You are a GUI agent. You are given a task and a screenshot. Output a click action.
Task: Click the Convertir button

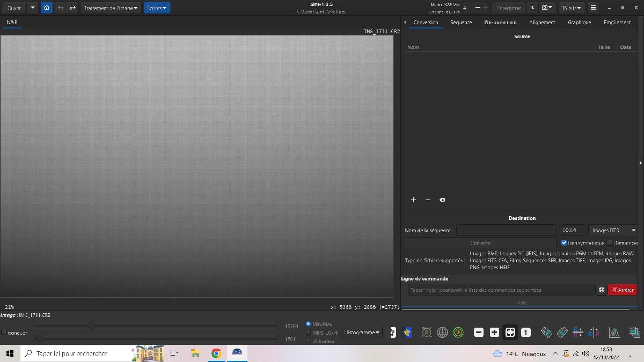(x=480, y=243)
